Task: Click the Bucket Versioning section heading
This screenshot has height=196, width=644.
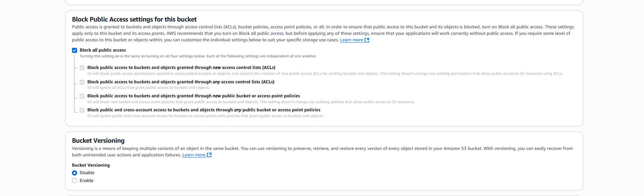Action: 98,141
